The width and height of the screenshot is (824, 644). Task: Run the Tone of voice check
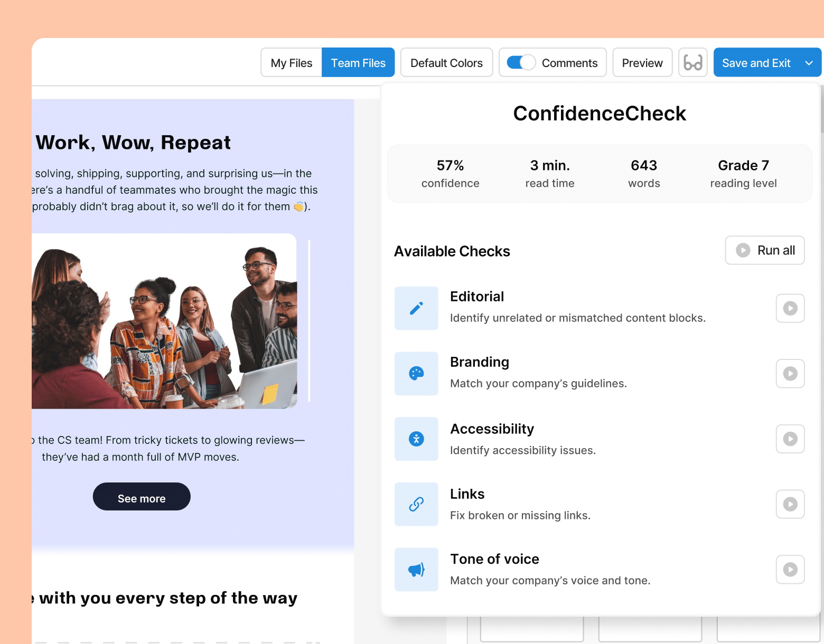coord(790,569)
